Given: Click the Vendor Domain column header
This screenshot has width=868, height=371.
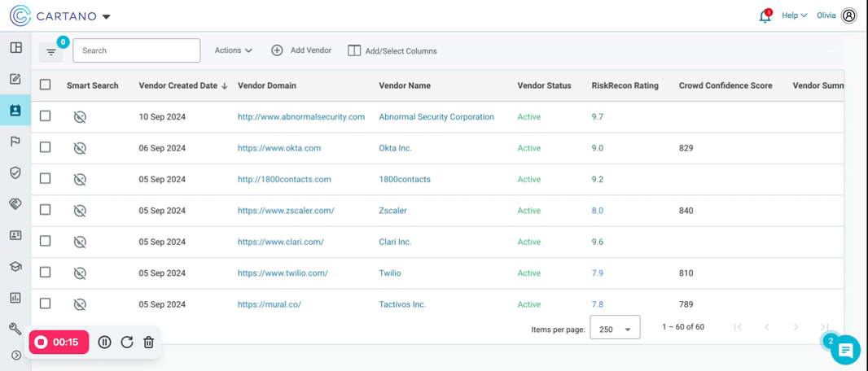Looking at the screenshot, I should tap(267, 85).
